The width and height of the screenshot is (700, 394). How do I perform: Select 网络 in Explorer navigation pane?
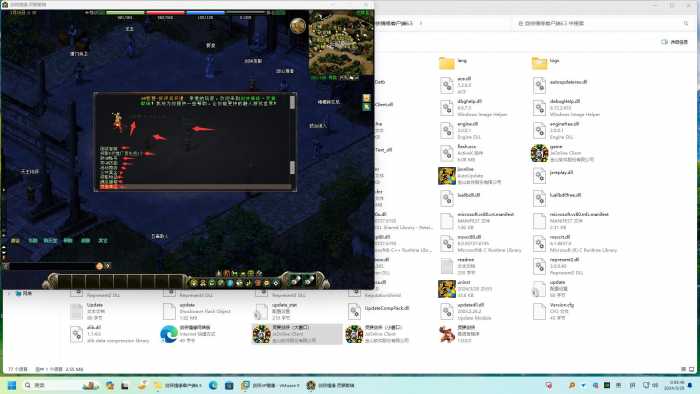click(x=24, y=294)
